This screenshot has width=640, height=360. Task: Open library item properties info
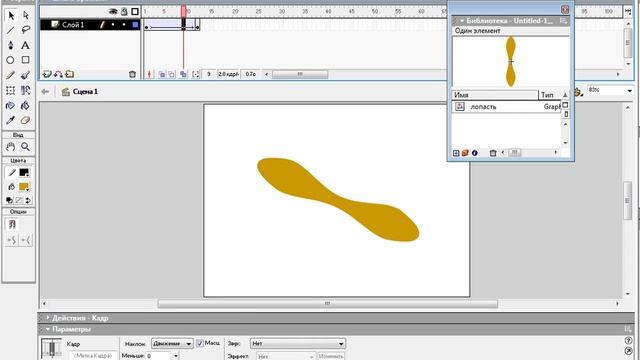point(474,153)
